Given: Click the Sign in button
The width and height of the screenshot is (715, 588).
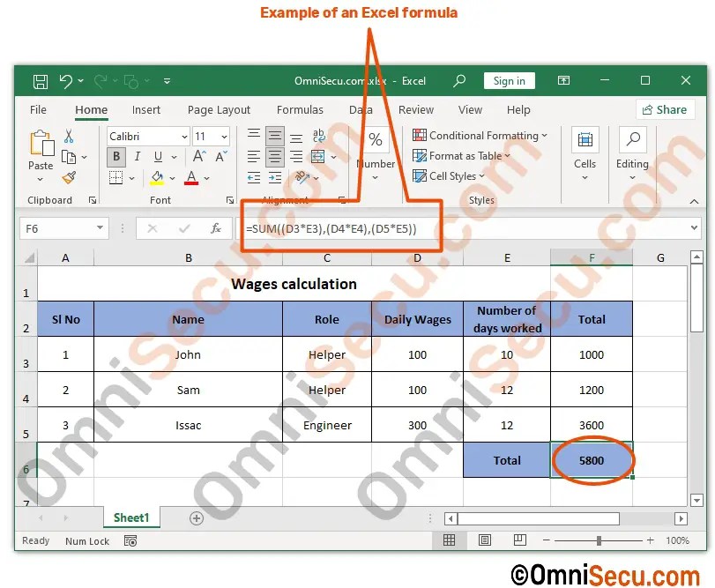Looking at the screenshot, I should pyautogui.click(x=510, y=81).
